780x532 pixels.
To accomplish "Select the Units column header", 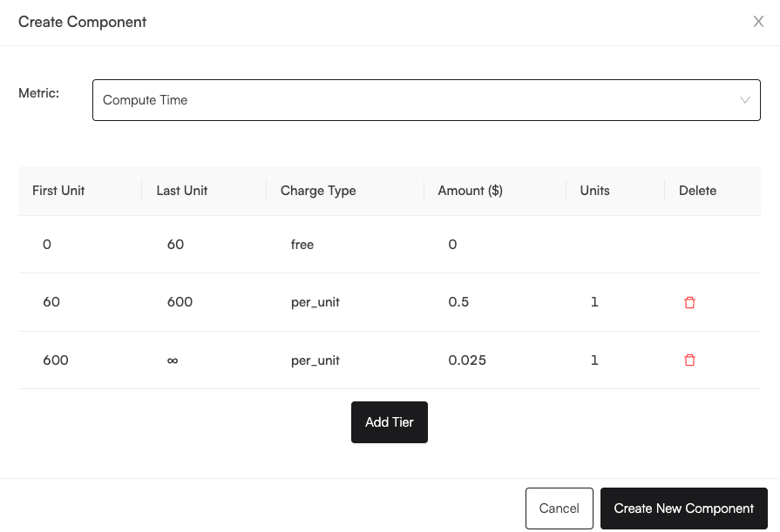I will (x=595, y=191).
